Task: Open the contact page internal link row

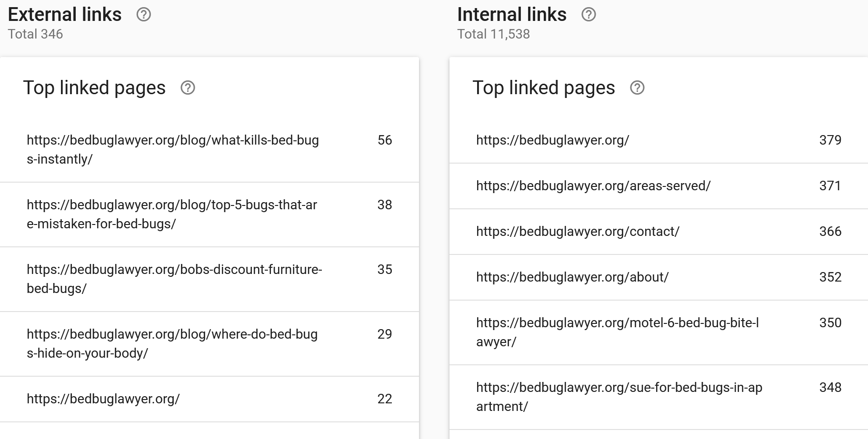Action: point(658,232)
